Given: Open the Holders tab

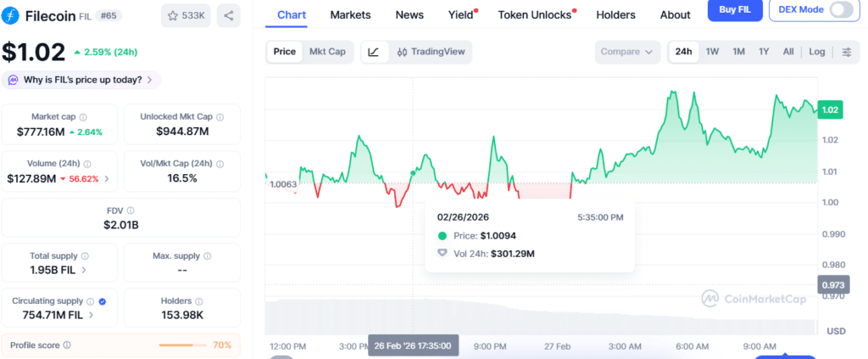Looking at the screenshot, I should tap(615, 15).
